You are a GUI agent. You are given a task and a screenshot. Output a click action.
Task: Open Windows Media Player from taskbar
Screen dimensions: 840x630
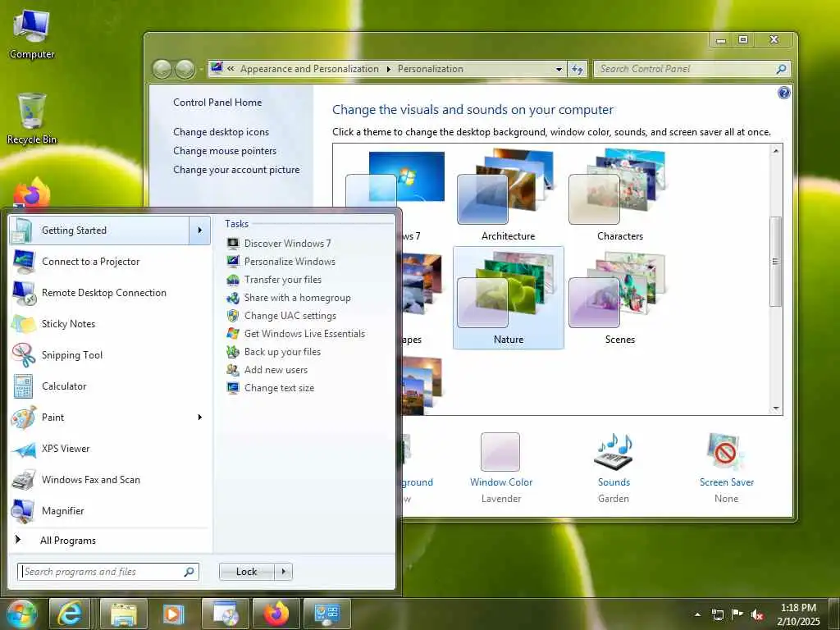pyautogui.click(x=173, y=614)
